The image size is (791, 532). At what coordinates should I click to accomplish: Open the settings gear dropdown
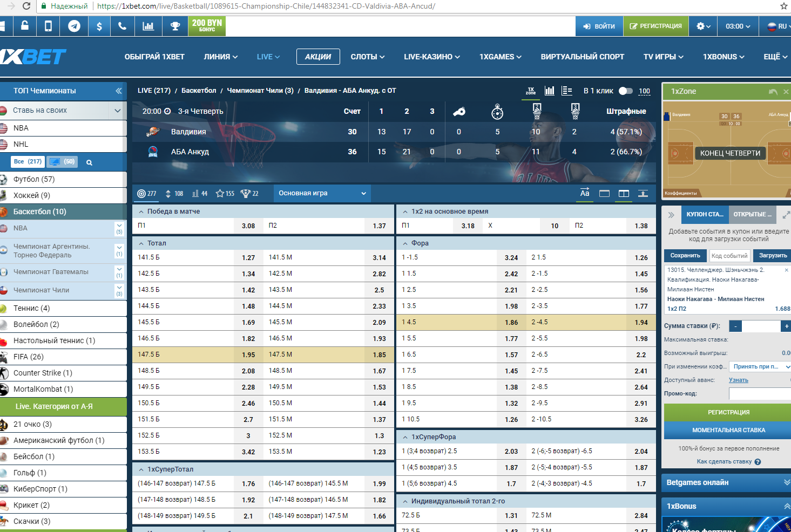point(704,26)
